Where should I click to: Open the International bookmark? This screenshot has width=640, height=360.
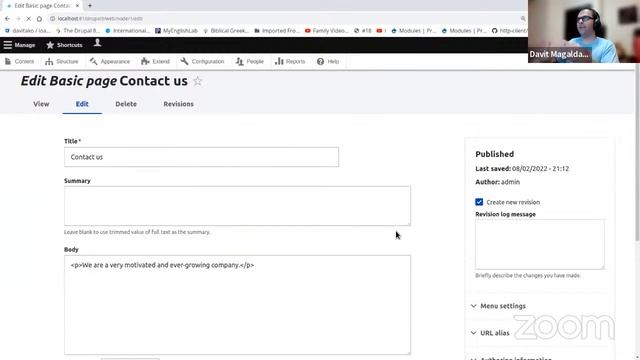click(x=127, y=31)
